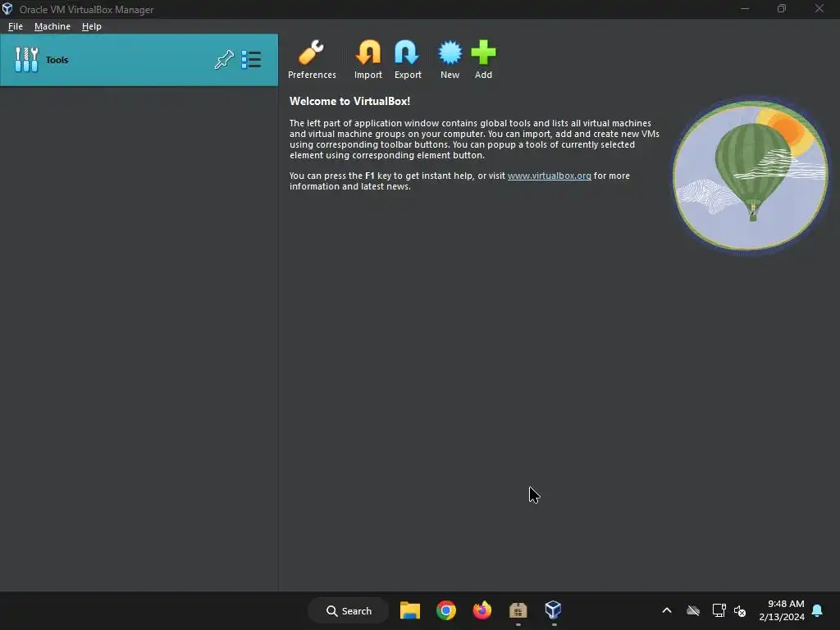Select the Tools item in left panel
840x630 pixels.
click(x=139, y=59)
